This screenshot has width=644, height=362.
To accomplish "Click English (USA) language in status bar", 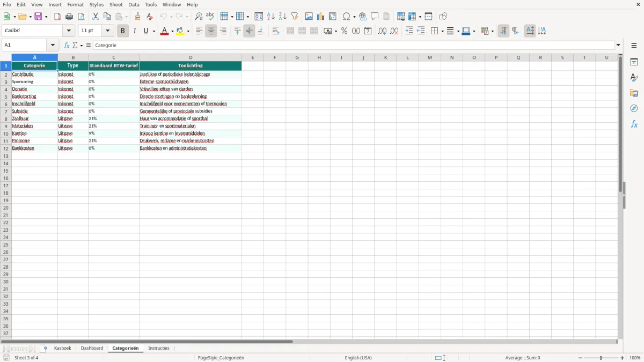I will pyautogui.click(x=358, y=358).
